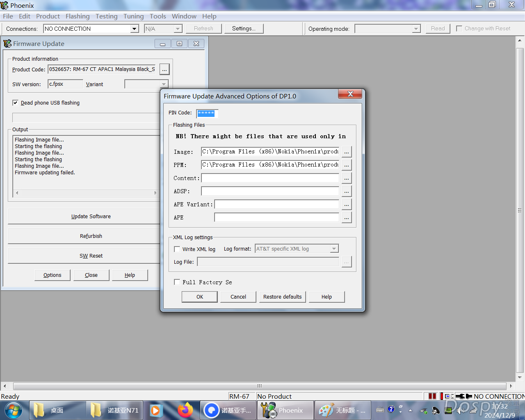This screenshot has height=420, width=525.
Task: Click the Output list's right scroll arrow
Action: click(155, 193)
